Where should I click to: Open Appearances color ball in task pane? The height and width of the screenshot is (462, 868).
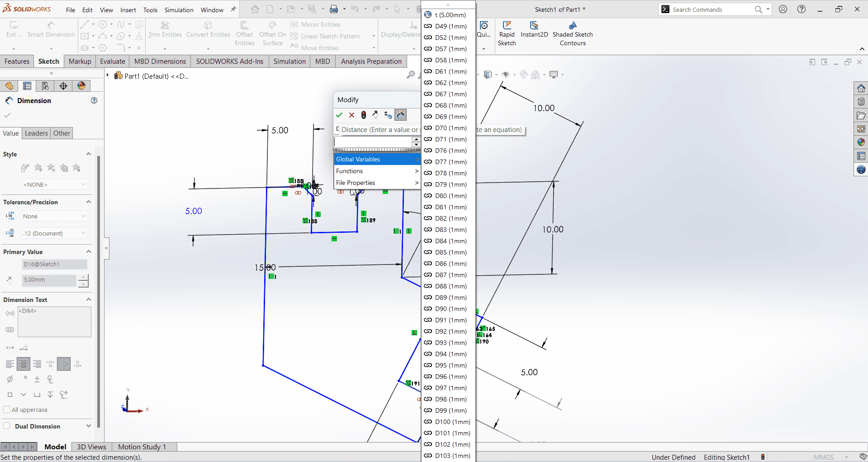tap(861, 142)
